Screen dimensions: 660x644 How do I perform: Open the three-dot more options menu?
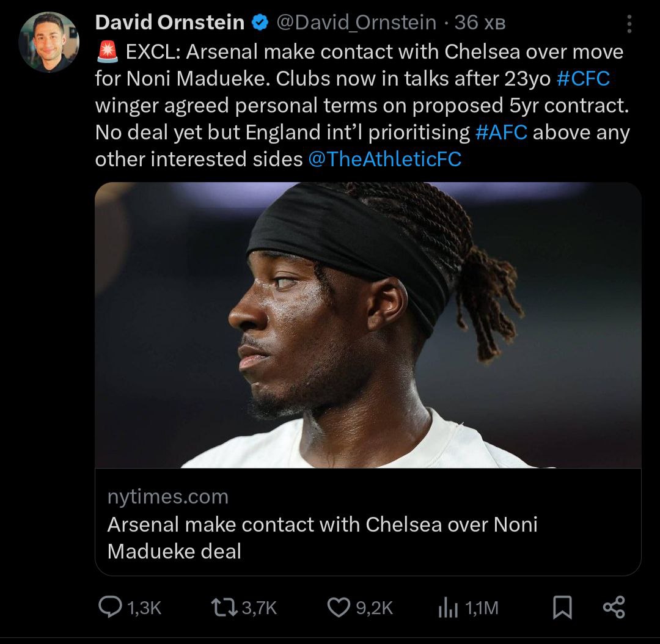coord(629,24)
